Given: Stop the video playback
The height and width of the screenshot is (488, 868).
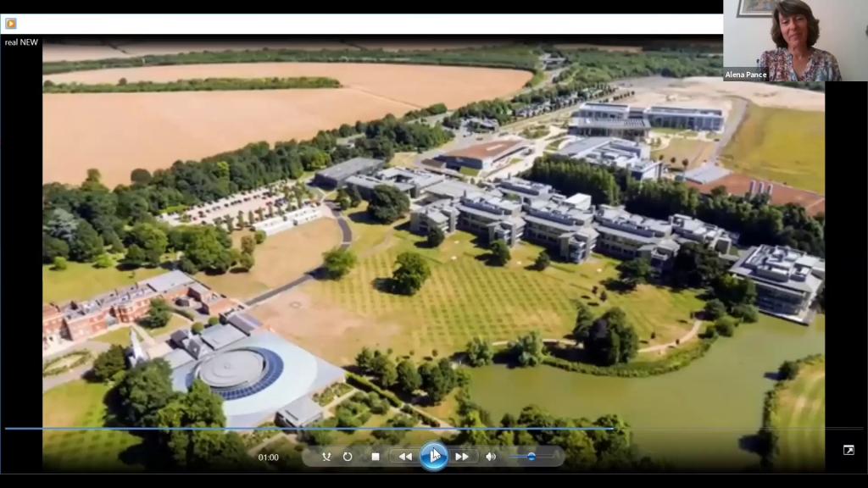Looking at the screenshot, I should pyautogui.click(x=376, y=457).
